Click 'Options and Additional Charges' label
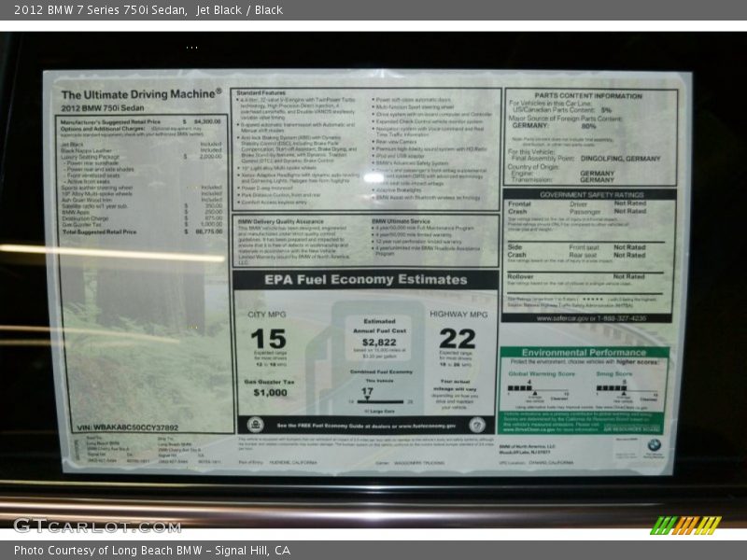747x560 pixels. 103,129
